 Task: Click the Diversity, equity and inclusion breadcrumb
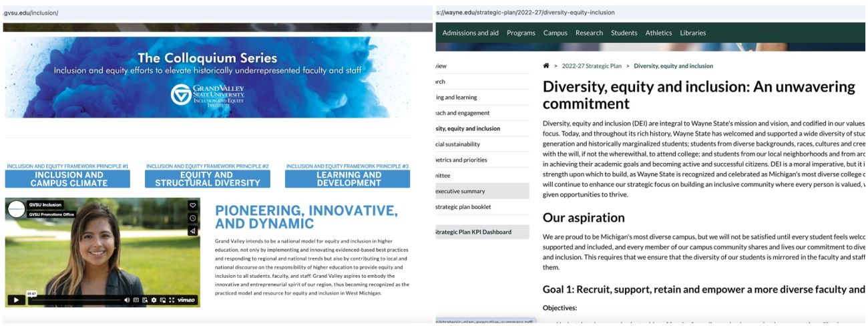point(673,66)
